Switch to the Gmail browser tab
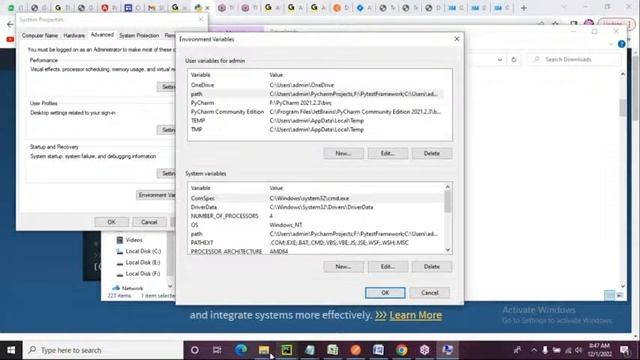This screenshot has width=640, height=360. (x=152, y=8)
